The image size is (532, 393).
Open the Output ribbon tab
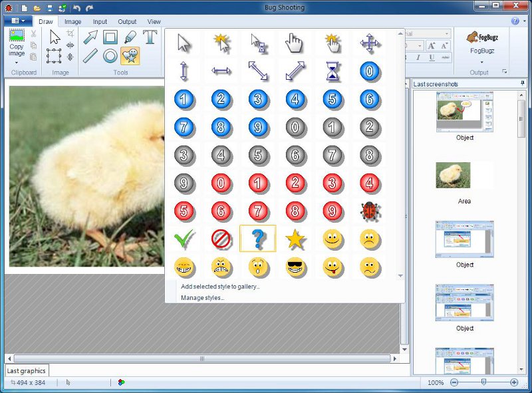(x=127, y=22)
